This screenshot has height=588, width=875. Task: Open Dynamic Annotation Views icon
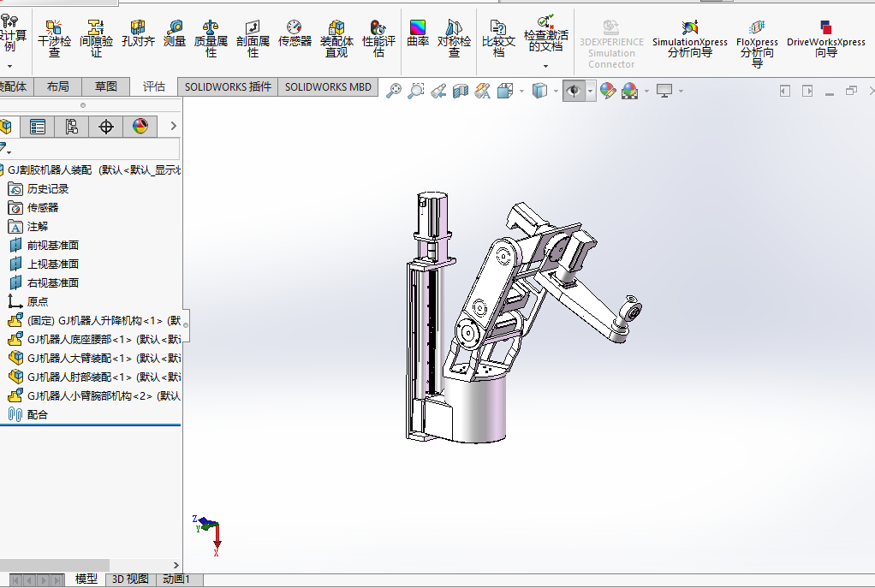click(483, 91)
